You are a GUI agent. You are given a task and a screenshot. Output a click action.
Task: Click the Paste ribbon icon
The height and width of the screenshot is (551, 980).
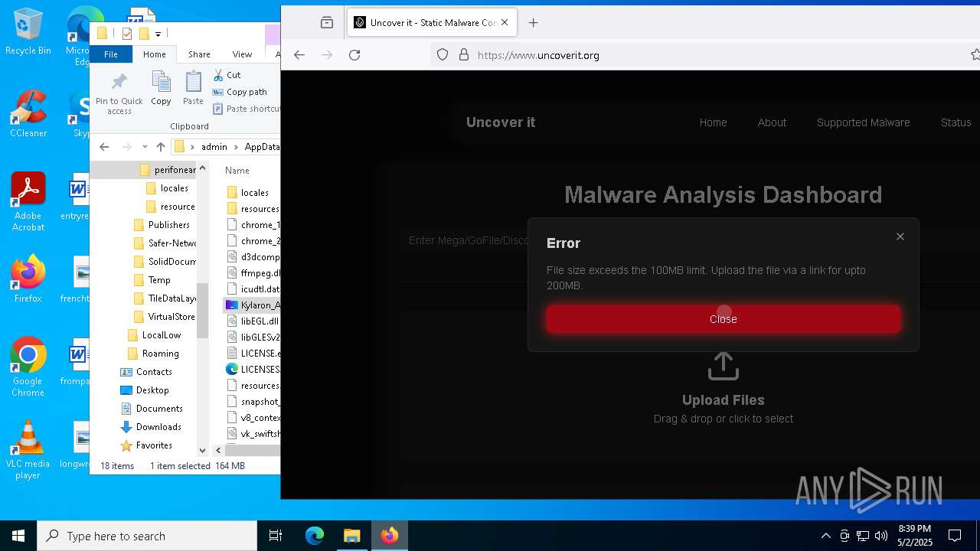pyautogui.click(x=193, y=88)
